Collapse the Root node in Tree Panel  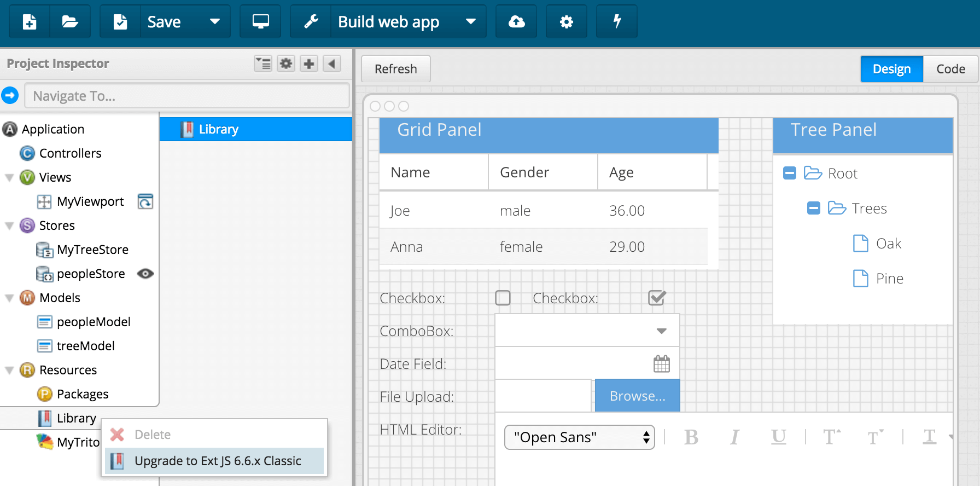(790, 173)
